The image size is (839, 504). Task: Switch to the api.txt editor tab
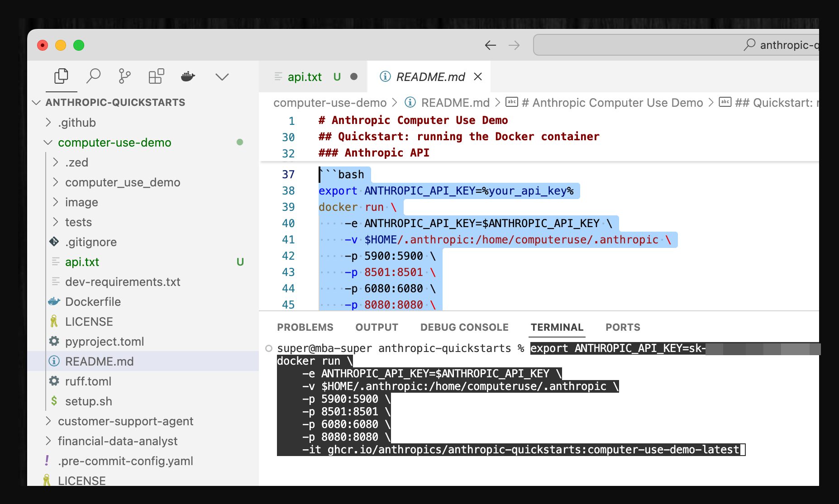[x=304, y=77]
